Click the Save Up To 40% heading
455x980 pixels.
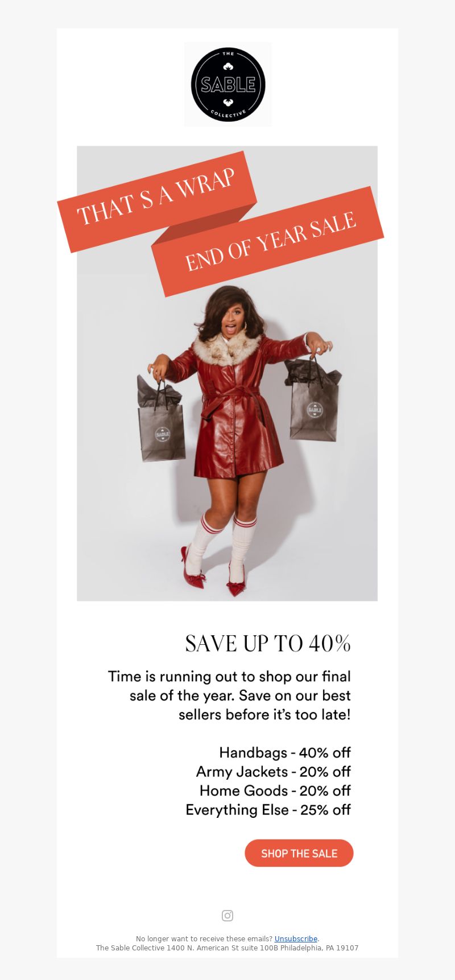(x=268, y=644)
